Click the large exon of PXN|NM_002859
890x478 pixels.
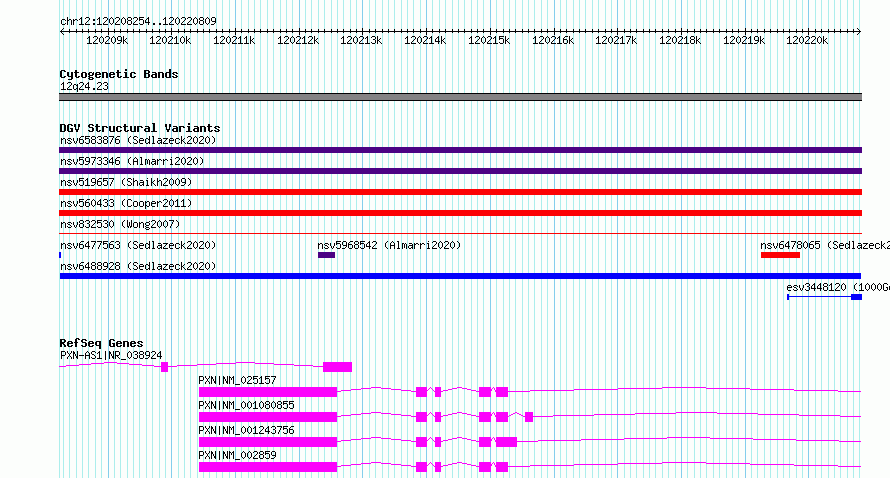pos(268,467)
